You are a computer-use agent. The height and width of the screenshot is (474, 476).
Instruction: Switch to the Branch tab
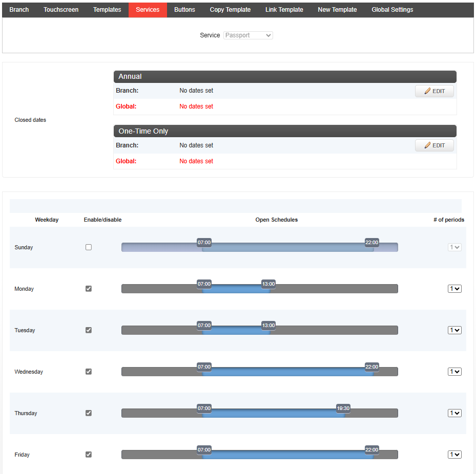tap(19, 10)
